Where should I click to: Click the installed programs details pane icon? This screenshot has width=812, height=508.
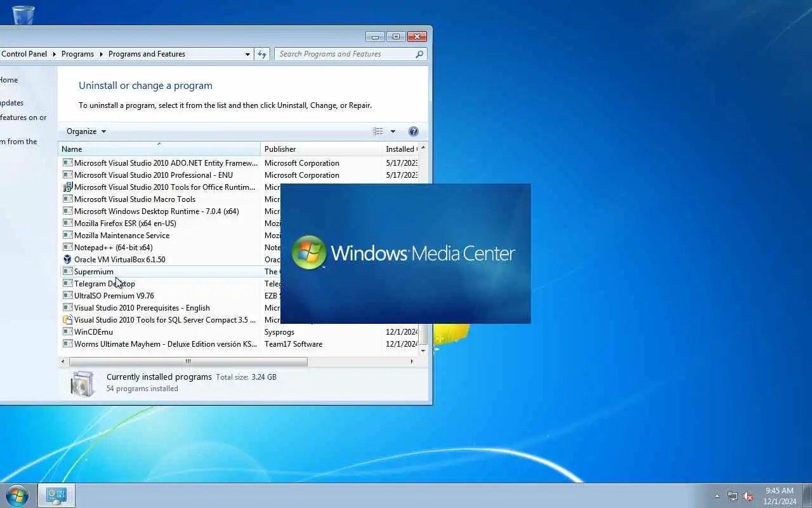[82, 384]
